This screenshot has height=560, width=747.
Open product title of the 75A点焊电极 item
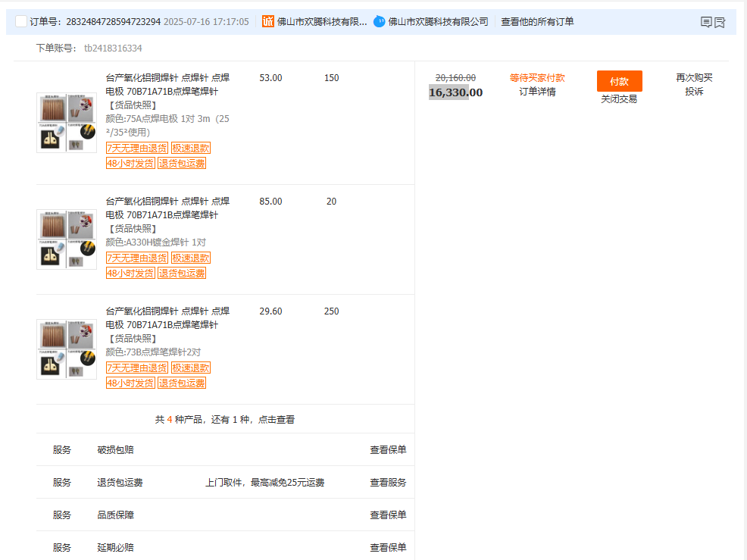167,84
